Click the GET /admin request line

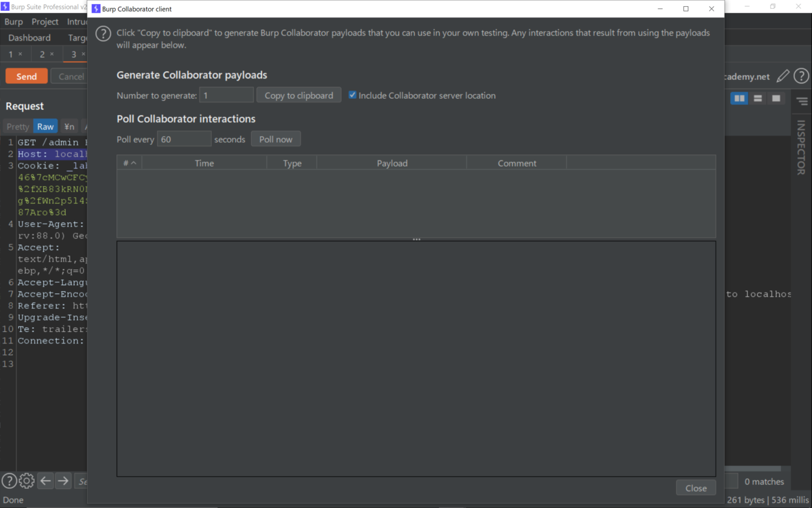[52, 143]
